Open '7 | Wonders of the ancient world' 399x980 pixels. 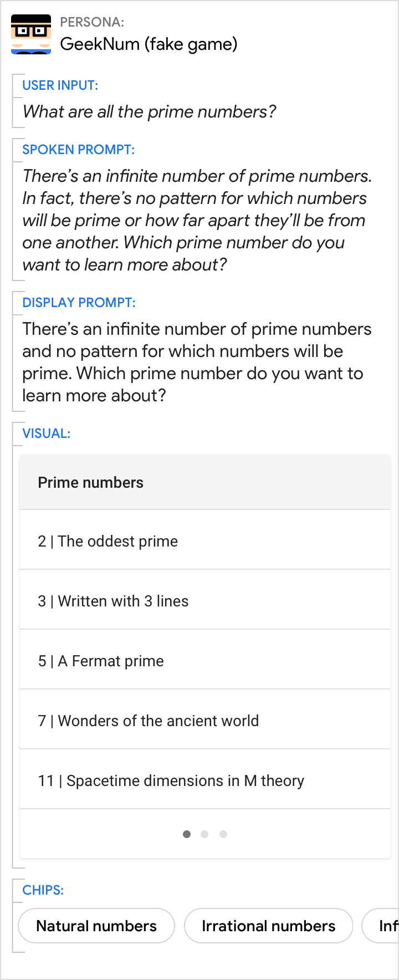pos(205,721)
